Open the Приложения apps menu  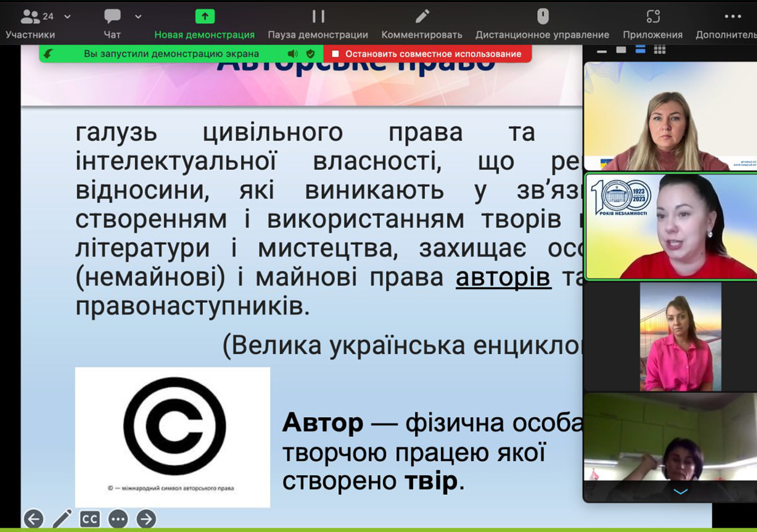652,23
